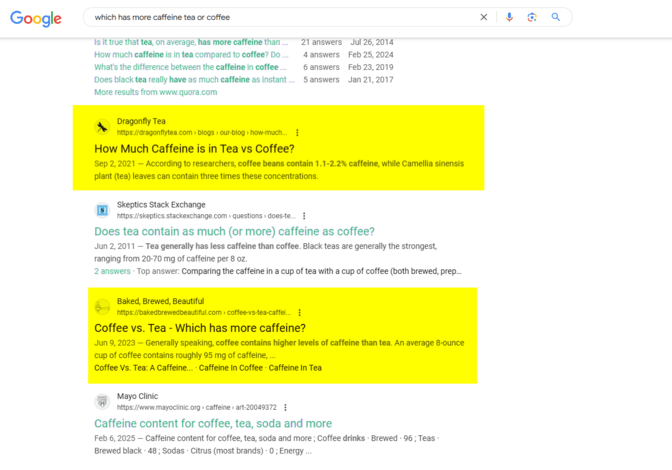
Task: Open 'Caffeine In Tea' sitelink
Action: (295, 368)
